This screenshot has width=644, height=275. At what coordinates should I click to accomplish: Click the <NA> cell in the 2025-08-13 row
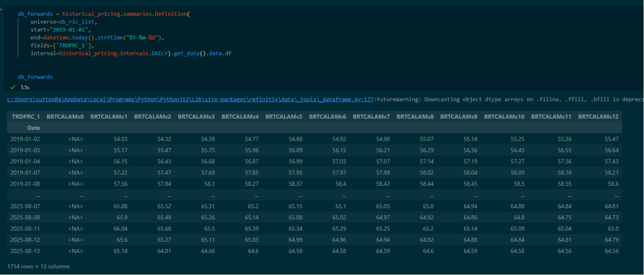(x=76, y=251)
